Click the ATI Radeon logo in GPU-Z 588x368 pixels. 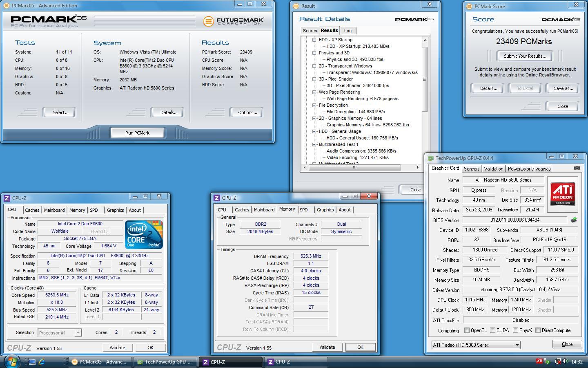point(562,194)
